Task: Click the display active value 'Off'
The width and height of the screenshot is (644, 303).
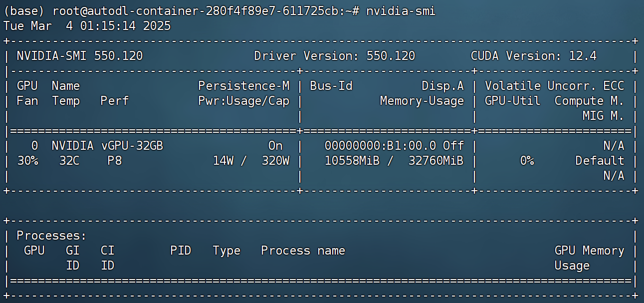Action: click(453, 146)
